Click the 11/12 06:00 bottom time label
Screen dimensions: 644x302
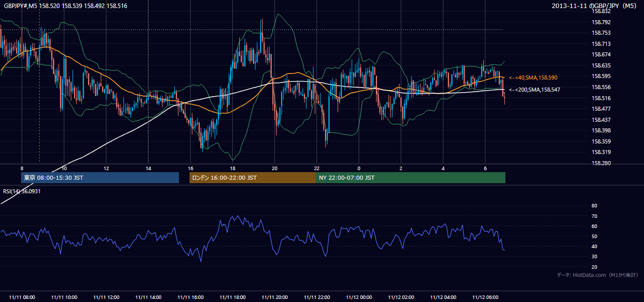click(x=485, y=297)
